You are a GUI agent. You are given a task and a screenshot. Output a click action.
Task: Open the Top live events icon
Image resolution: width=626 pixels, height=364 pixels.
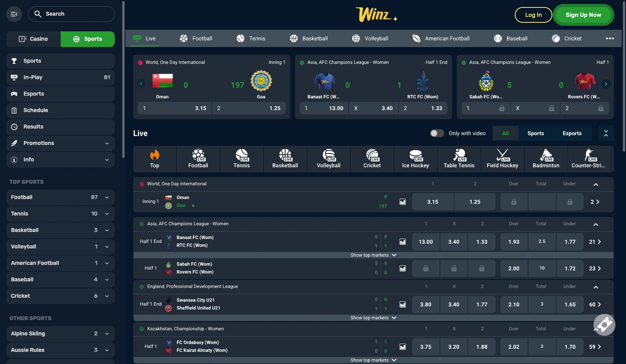(155, 159)
